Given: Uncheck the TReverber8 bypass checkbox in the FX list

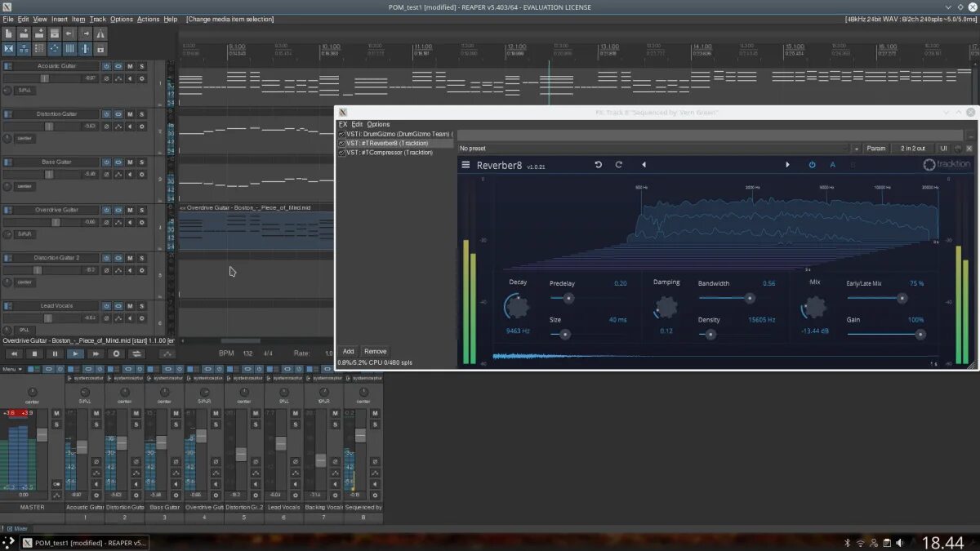Looking at the screenshot, I should (341, 143).
